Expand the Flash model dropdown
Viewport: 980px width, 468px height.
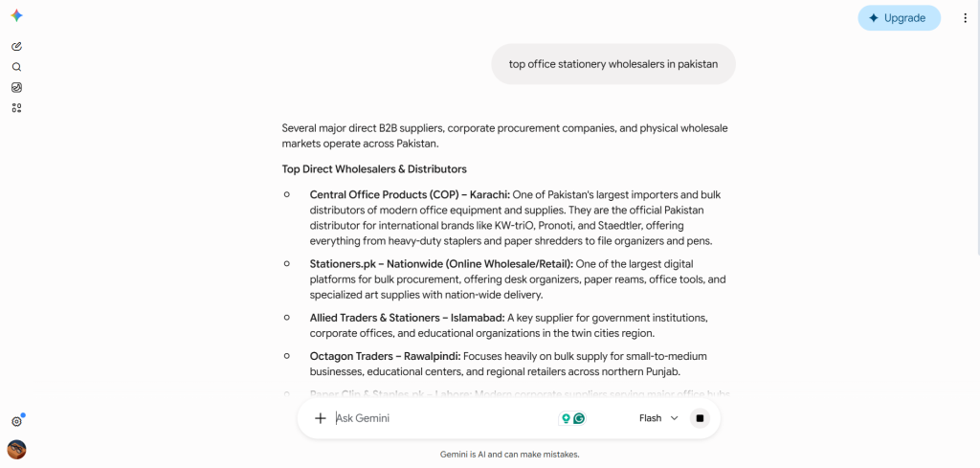pos(658,418)
